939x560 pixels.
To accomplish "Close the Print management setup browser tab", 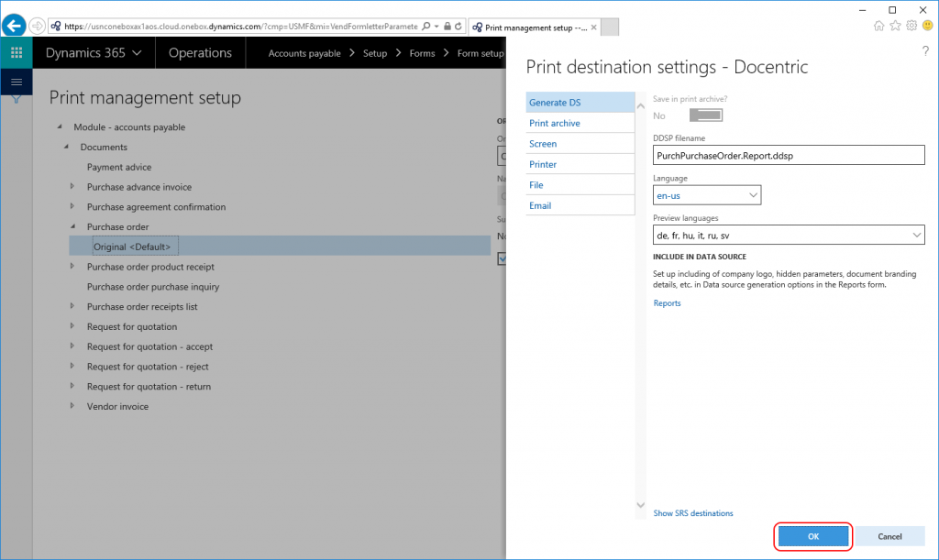I will tap(593, 27).
